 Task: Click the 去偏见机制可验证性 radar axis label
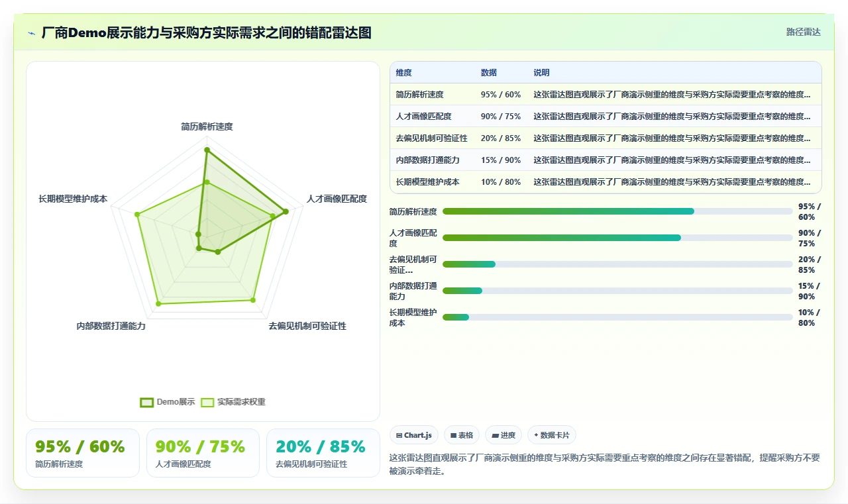click(x=307, y=326)
